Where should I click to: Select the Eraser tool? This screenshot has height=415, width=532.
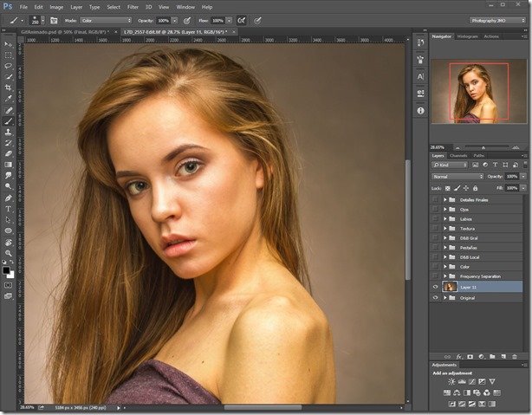coord(8,153)
